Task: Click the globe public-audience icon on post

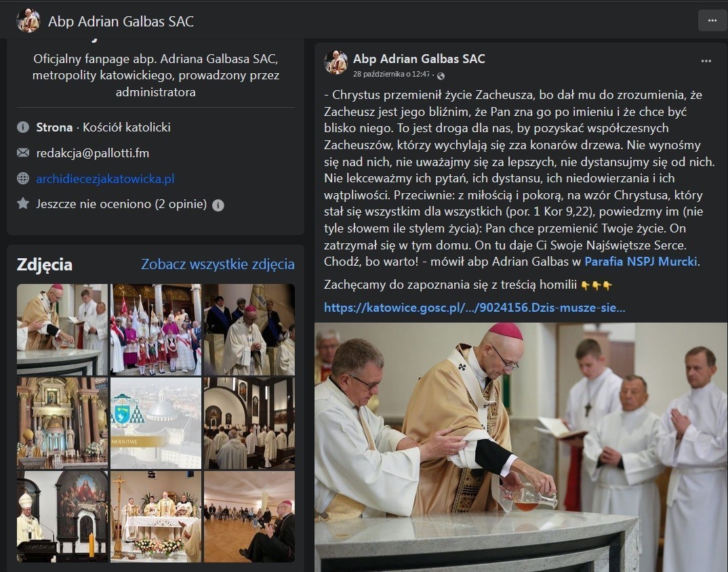Action: [x=441, y=76]
